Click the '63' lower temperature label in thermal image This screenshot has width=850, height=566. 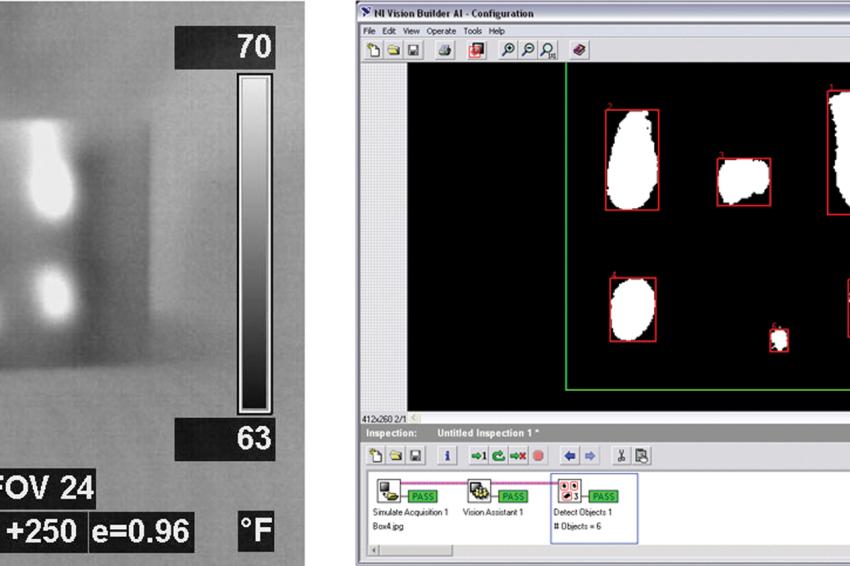coord(254,439)
